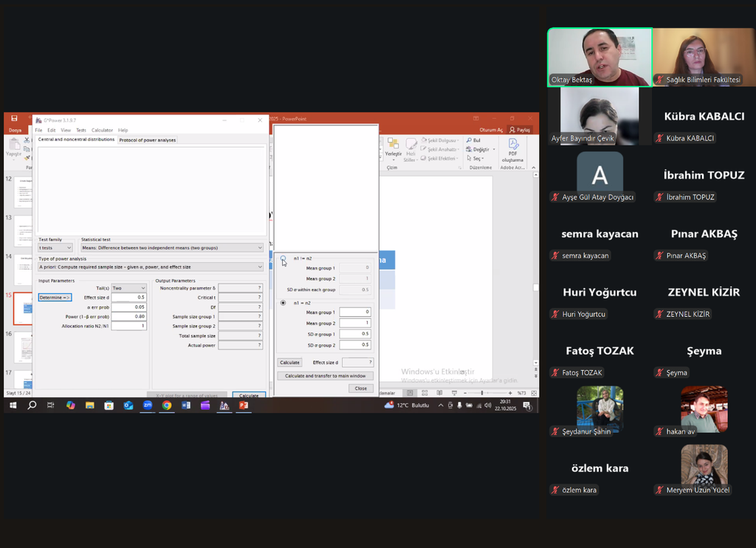This screenshot has height=548, width=756.
Task: Switch to Protocol of power analyses tab
Action: (148, 140)
